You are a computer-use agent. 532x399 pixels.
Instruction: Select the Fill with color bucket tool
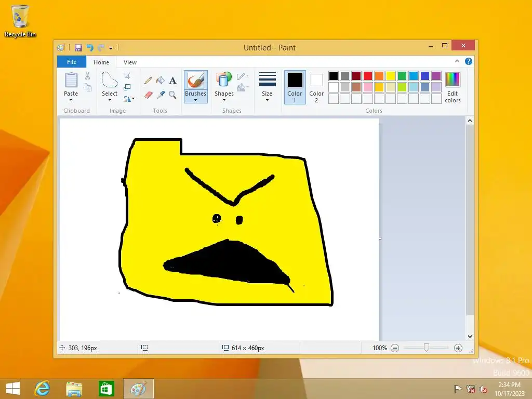[x=160, y=81]
